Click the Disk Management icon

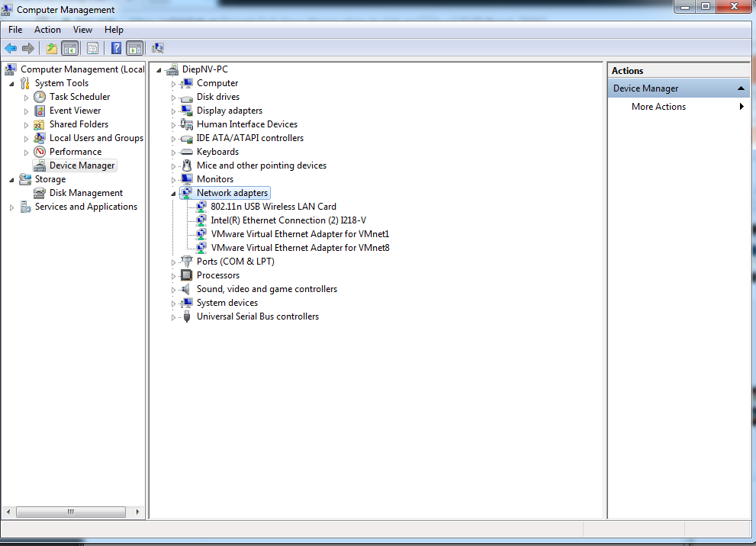(40, 193)
